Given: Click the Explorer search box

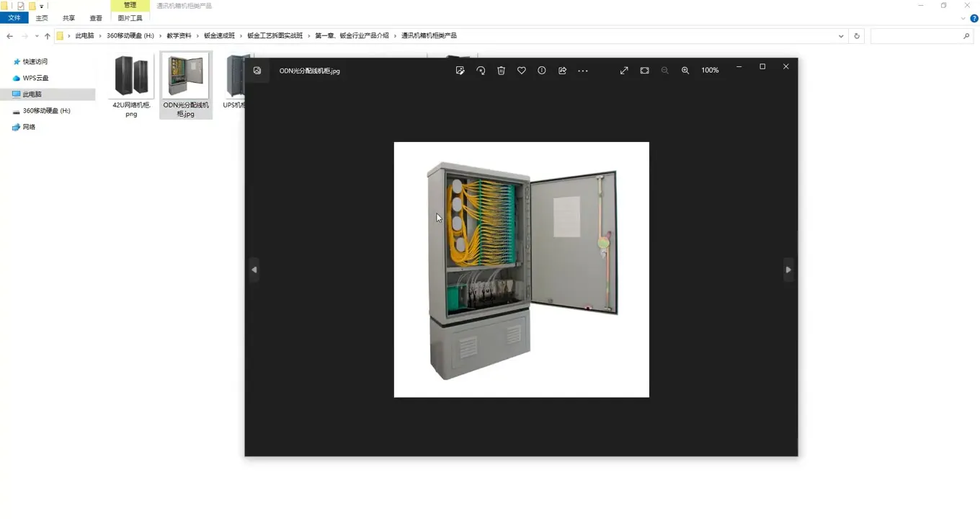Looking at the screenshot, I should pos(917,36).
